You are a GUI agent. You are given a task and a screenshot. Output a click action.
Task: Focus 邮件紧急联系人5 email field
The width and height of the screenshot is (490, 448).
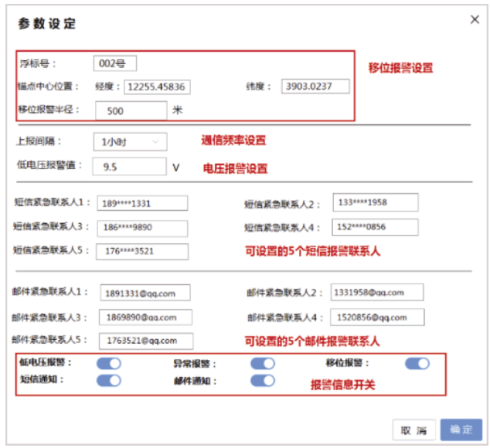(145, 341)
